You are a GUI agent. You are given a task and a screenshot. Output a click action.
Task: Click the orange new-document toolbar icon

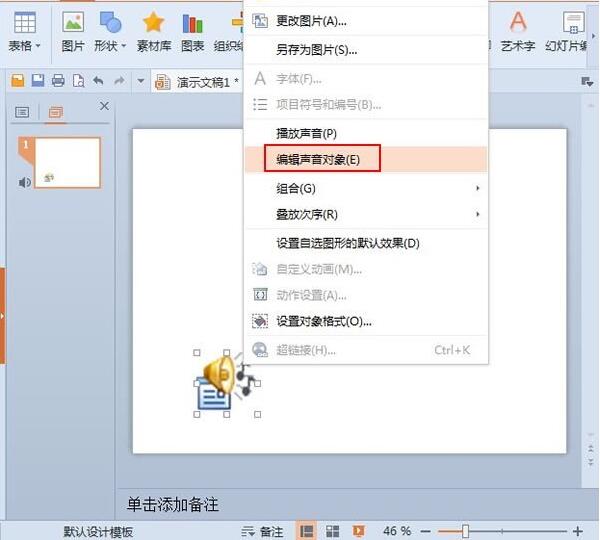click(x=18, y=80)
